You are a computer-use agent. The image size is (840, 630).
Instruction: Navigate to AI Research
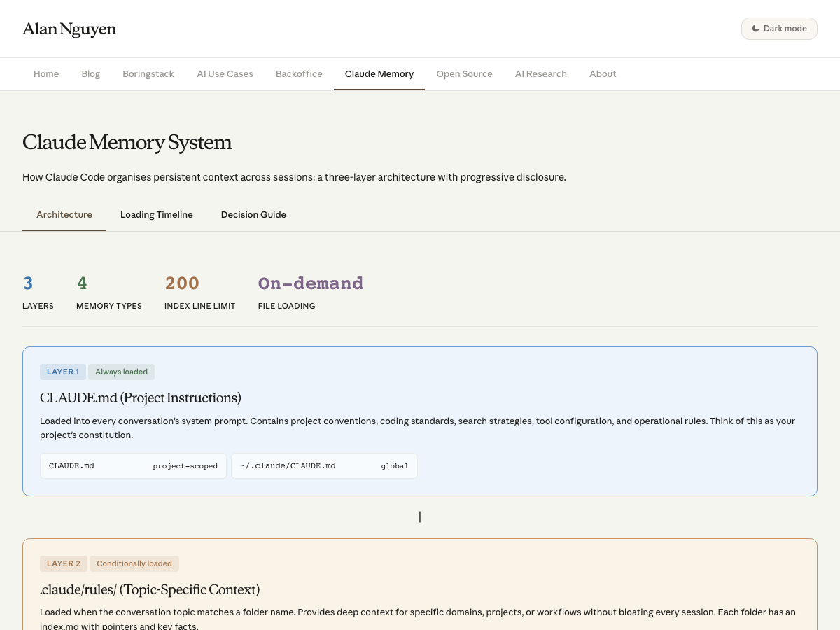[541, 73]
